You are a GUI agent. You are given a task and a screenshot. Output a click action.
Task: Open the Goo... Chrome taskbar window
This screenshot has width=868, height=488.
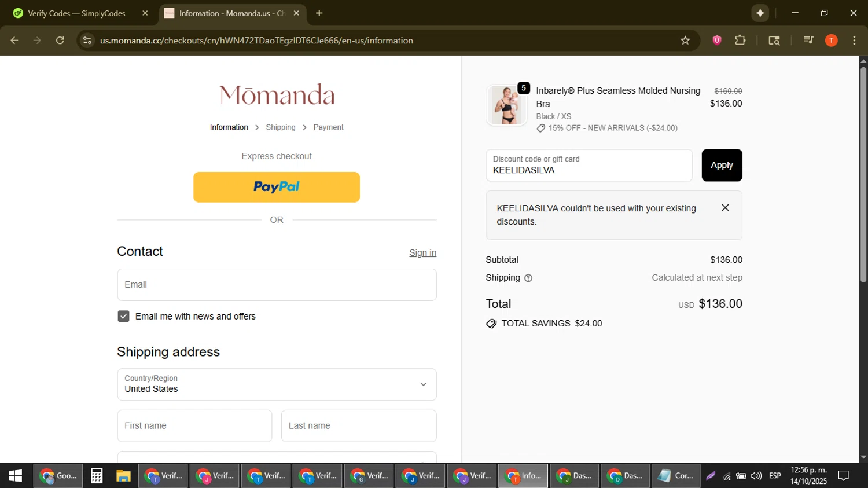point(58,476)
